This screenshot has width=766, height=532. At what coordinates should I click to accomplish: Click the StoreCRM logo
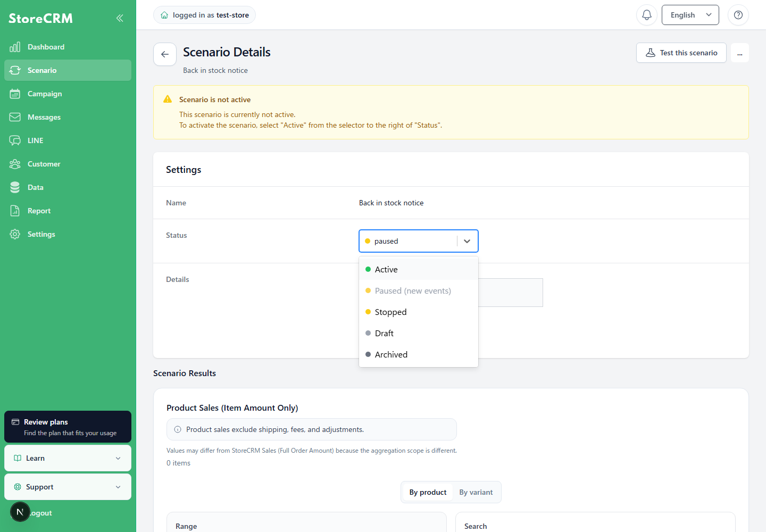pos(40,18)
